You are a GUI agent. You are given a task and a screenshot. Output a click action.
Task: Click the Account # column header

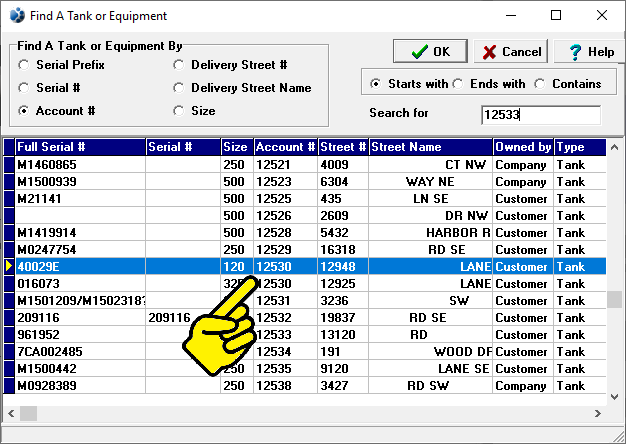[x=285, y=147]
